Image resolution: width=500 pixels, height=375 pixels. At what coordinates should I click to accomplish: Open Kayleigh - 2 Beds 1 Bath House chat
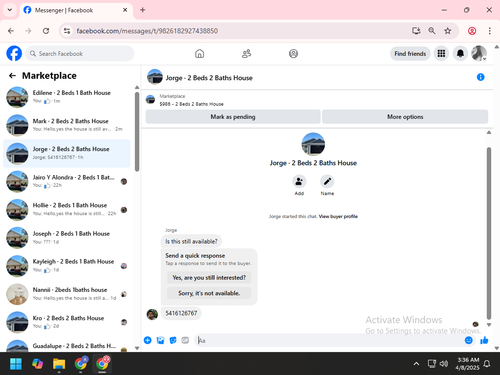67,266
